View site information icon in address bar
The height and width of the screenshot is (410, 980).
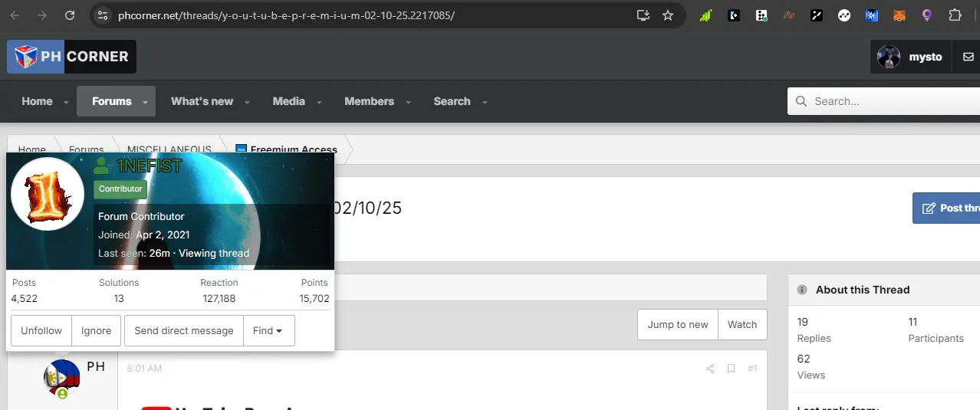104,15
